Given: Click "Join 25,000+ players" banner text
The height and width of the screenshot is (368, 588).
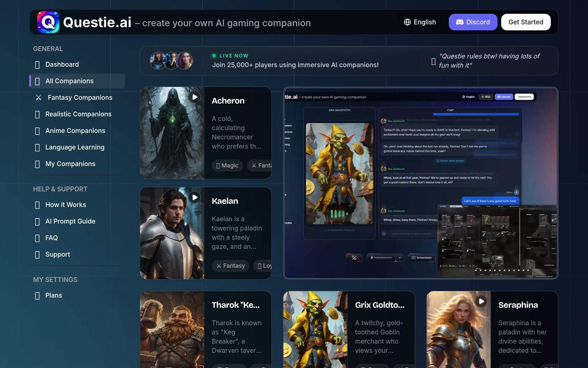Looking at the screenshot, I should 295,65.
